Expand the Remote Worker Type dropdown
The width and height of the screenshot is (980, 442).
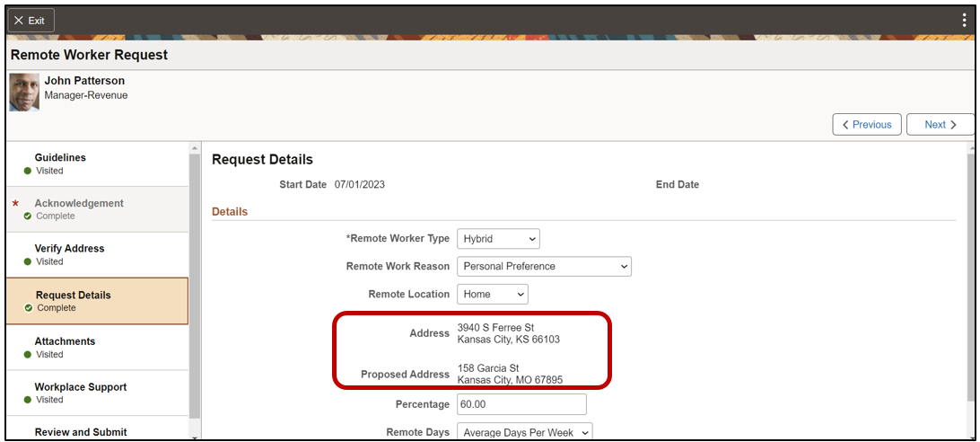tap(499, 240)
